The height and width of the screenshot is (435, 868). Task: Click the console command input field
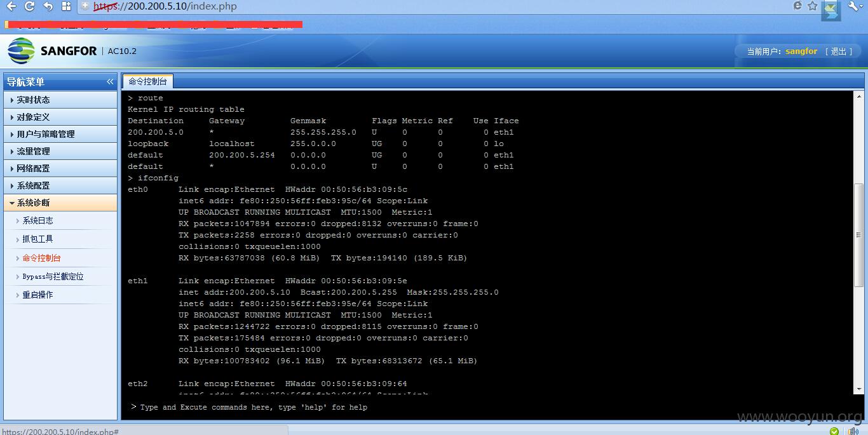coord(489,407)
